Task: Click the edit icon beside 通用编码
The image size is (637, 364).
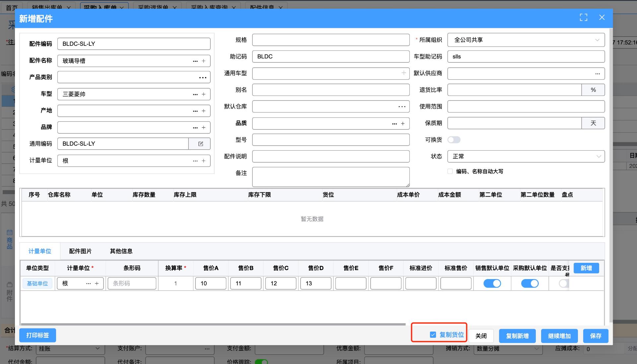Action: 200,144
